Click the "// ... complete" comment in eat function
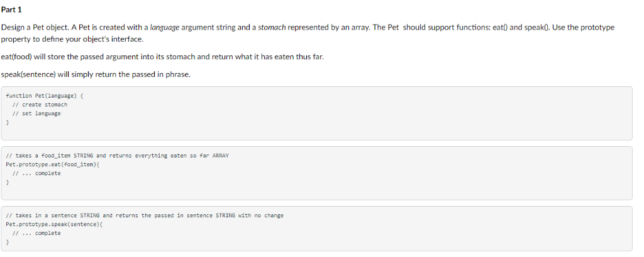 (x=36, y=173)
